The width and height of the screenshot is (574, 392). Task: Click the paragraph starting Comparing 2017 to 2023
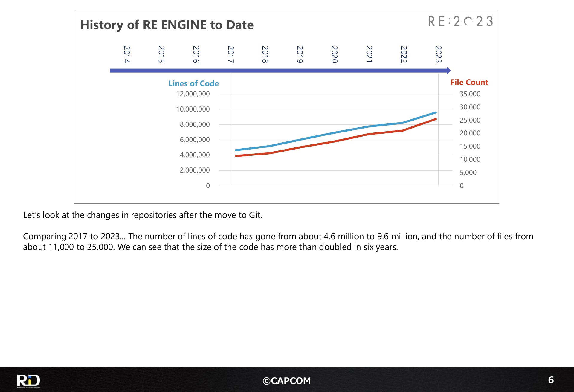[278, 242]
